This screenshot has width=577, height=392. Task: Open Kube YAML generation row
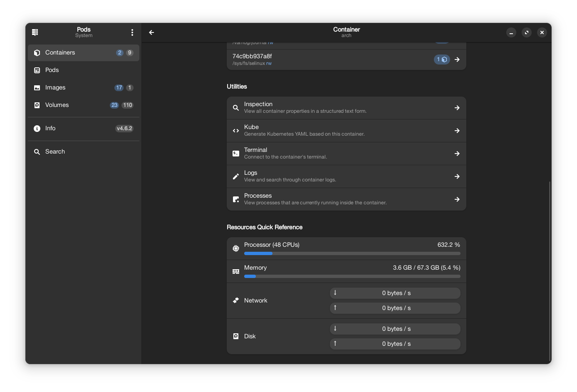pos(347,131)
